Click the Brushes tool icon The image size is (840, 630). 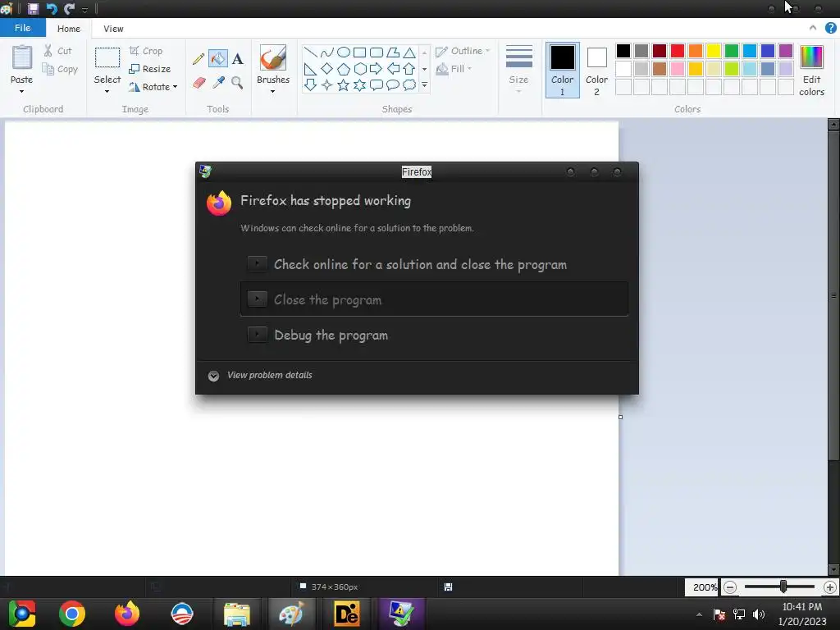tap(272, 57)
